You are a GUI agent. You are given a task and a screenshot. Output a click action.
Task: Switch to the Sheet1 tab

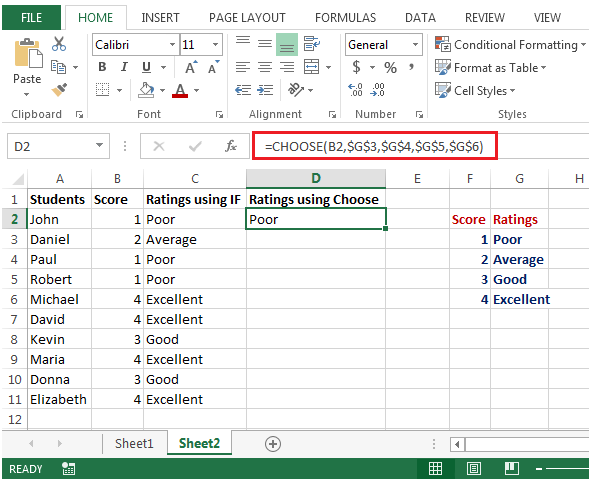pos(134,443)
